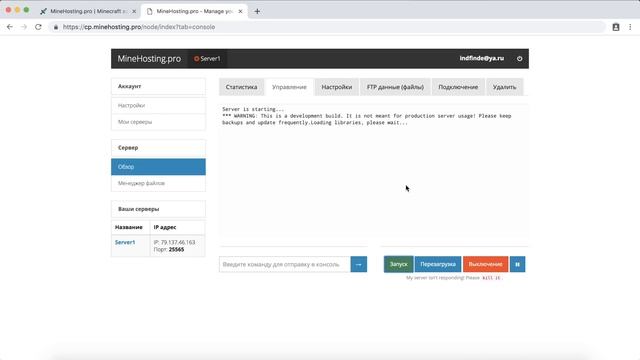Image resolution: width=640 pixels, height=360 pixels.
Task: Click the address bar URL
Action: tap(139, 27)
